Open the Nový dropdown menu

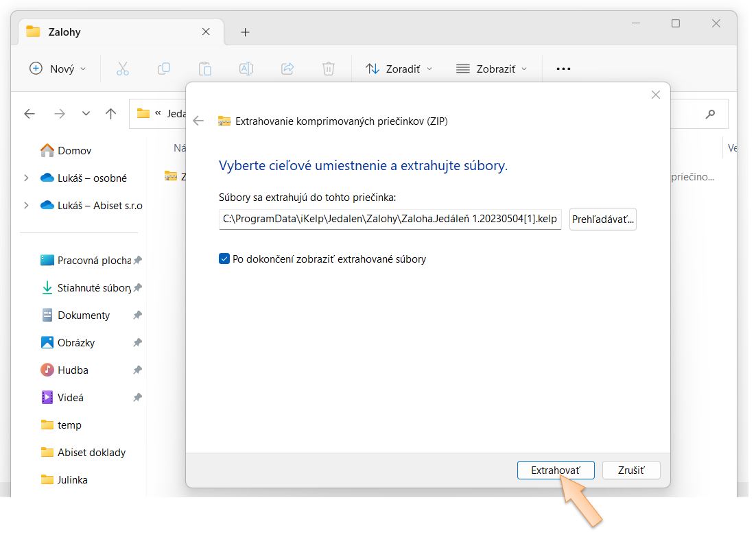click(58, 69)
